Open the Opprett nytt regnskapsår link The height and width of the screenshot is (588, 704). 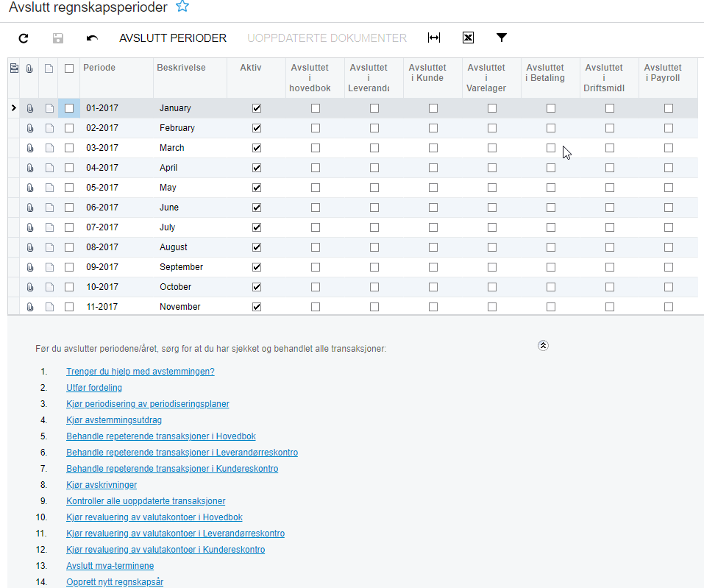click(x=115, y=581)
